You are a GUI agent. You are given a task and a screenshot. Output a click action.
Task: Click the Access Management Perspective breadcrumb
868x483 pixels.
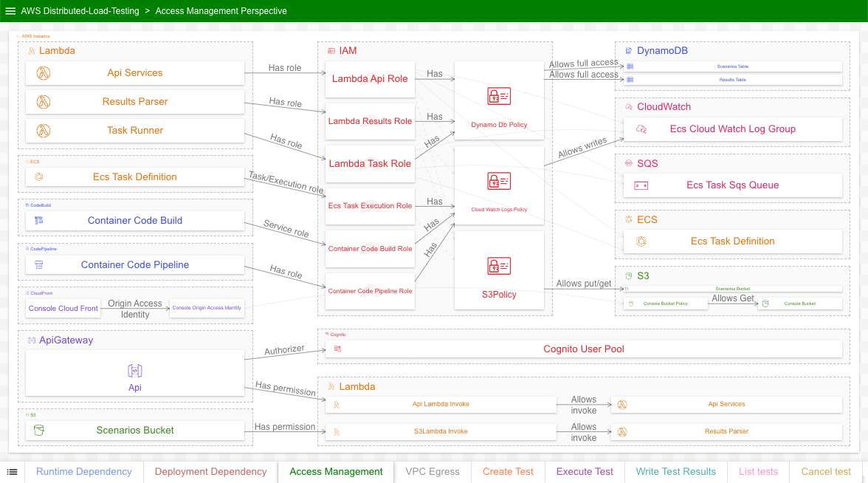coord(221,11)
